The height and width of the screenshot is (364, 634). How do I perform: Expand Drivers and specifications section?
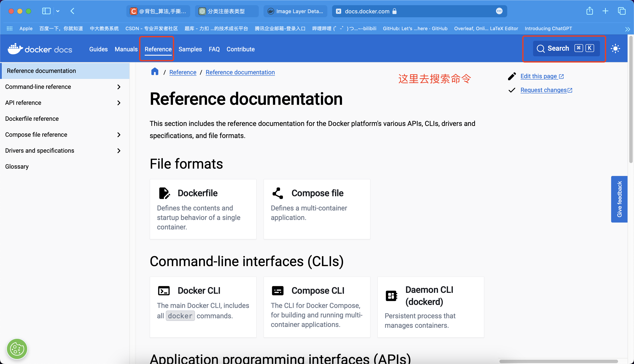coord(119,151)
